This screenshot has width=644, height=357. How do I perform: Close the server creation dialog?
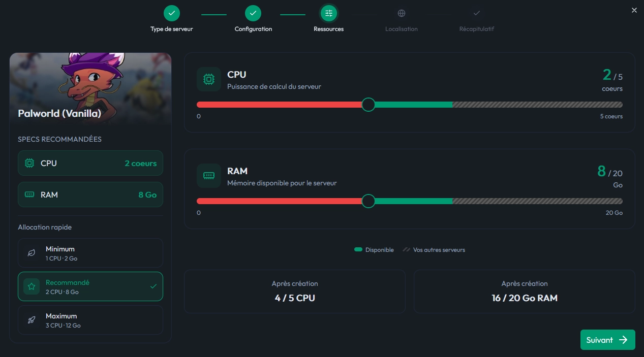pyautogui.click(x=634, y=10)
